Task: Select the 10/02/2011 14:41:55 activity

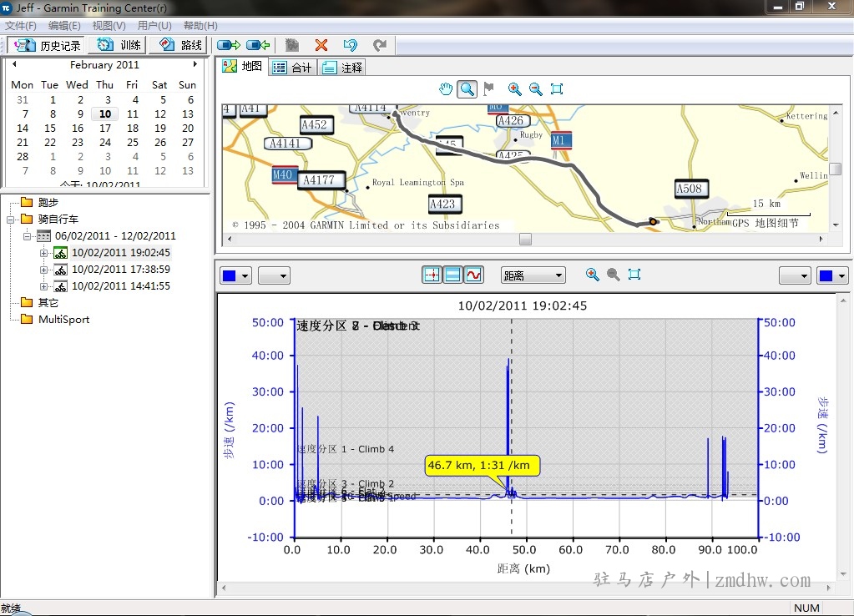Action: point(121,286)
